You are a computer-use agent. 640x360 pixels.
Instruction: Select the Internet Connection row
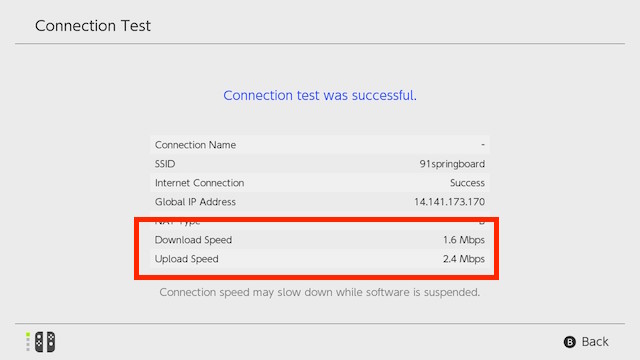point(320,182)
